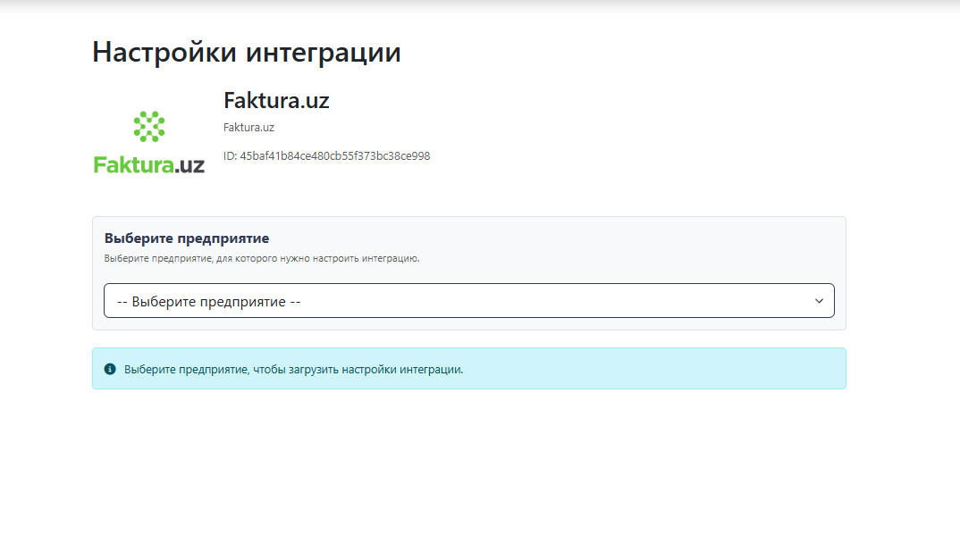
Task: Click the integration ID value 45baf41b84ce…
Action: click(x=334, y=156)
